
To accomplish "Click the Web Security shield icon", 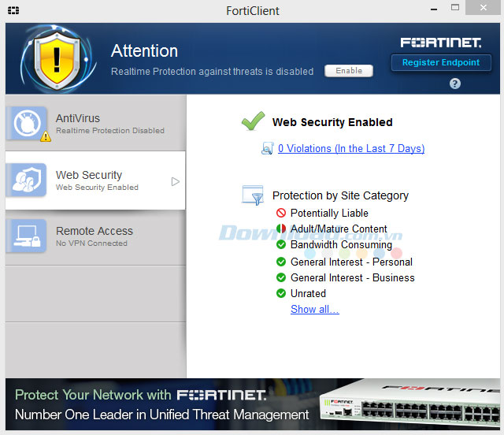I will pyautogui.click(x=27, y=180).
